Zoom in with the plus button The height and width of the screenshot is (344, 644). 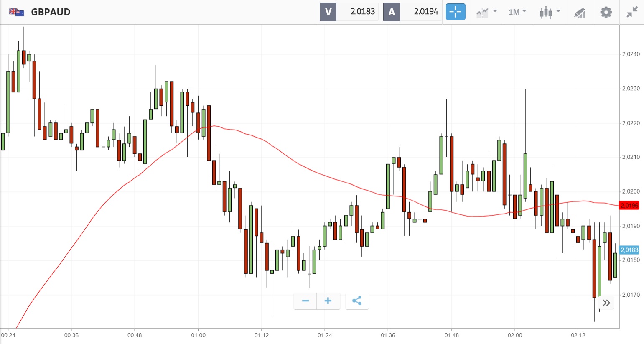328,301
